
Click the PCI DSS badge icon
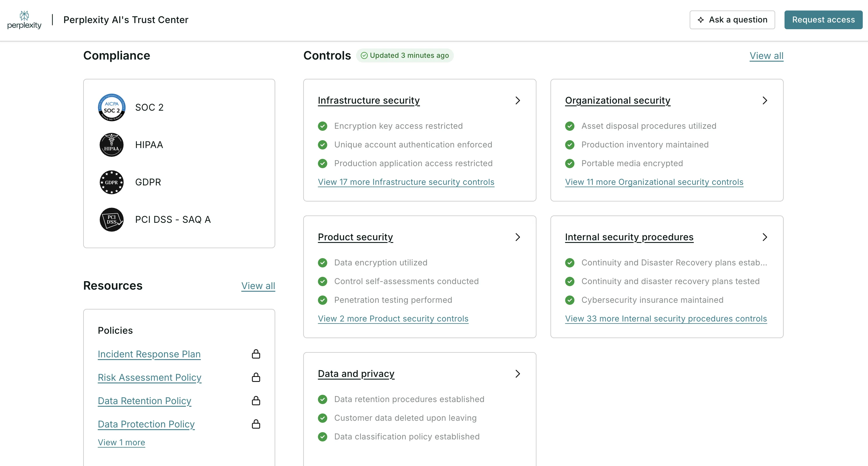click(x=111, y=220)
